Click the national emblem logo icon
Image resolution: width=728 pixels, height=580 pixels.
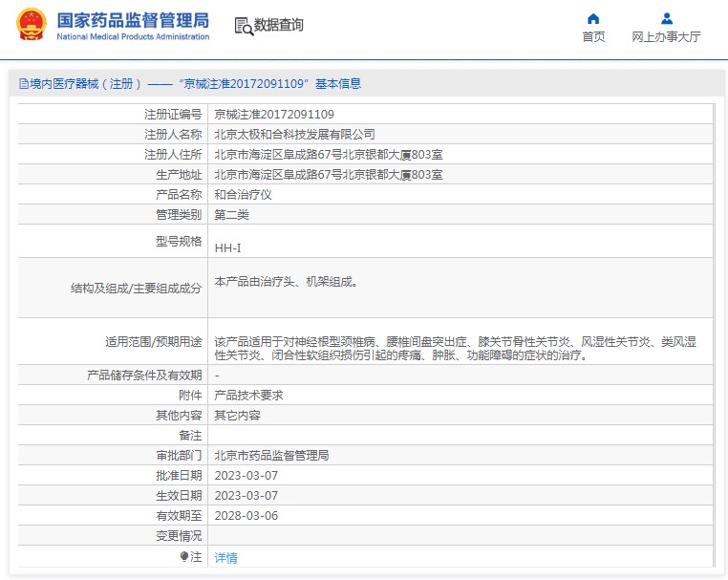click(x=32, y=25)
